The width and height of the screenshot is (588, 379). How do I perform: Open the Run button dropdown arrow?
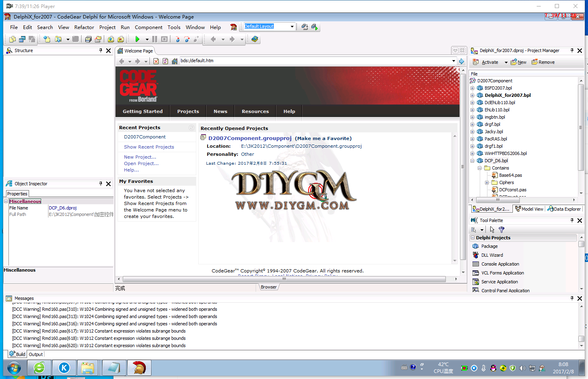click(147, 40)
